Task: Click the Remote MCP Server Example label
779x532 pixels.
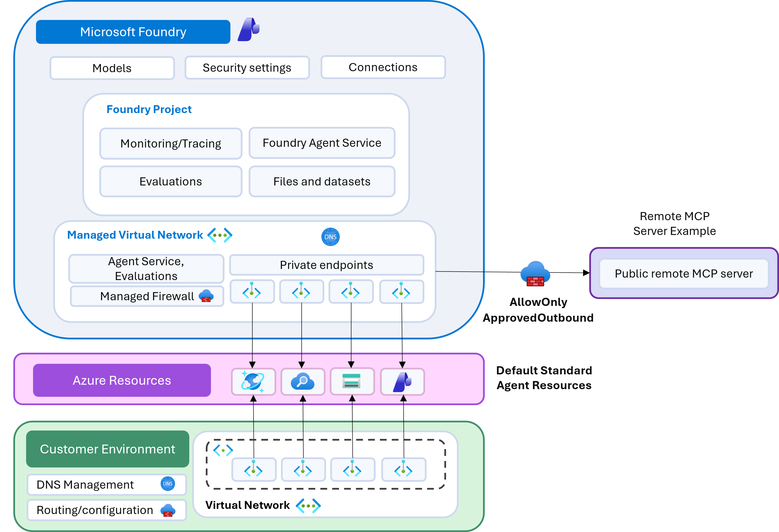Action: [675, 223]
